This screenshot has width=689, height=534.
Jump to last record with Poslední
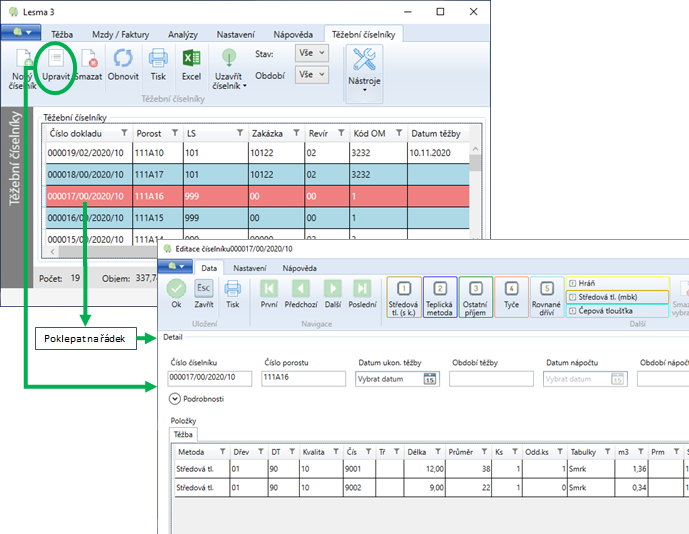point(363,290)
